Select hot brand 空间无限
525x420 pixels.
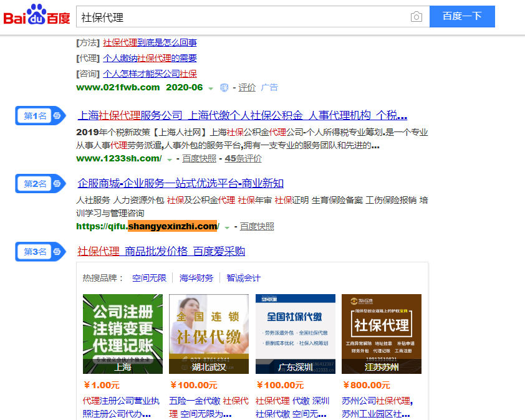point(149,278)
